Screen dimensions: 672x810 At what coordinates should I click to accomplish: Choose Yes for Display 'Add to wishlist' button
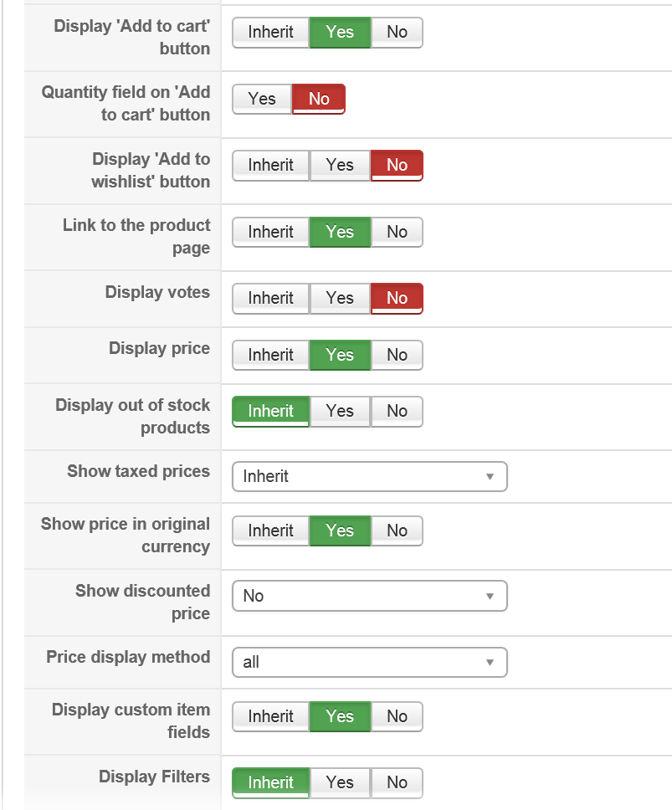(x=340, y=166)
